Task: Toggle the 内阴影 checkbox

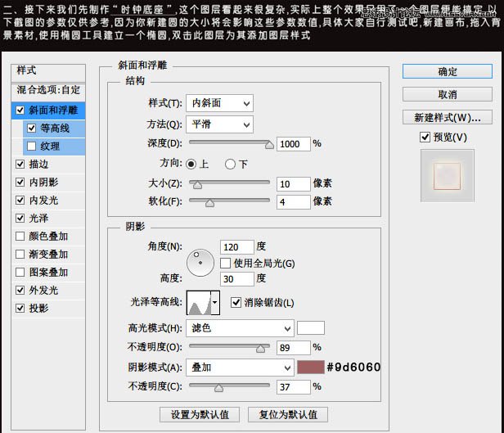Action: pyautogui.click(x=20, y=183)
